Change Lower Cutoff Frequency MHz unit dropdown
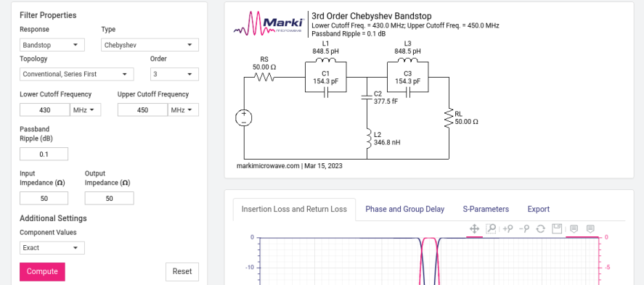644x285 pixels. [86, 110]
